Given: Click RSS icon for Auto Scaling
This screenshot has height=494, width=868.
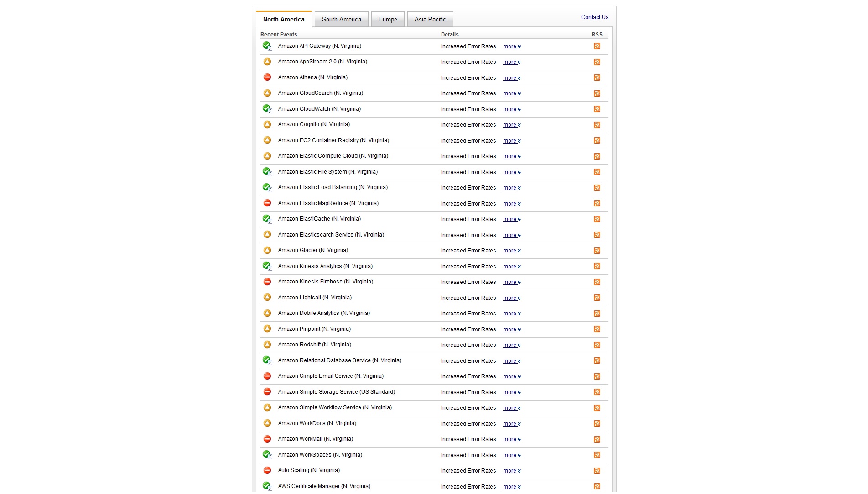Looking at the screenshot, I should tap(597, 471).
